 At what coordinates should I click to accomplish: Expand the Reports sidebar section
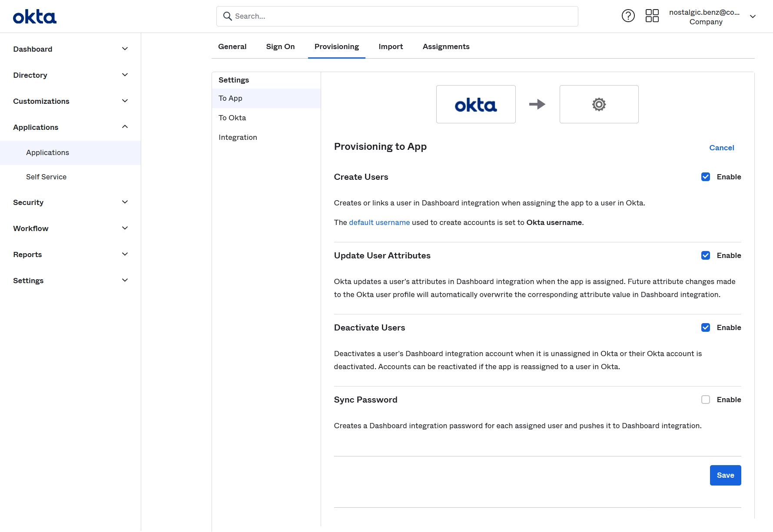(x=70, y=254)
